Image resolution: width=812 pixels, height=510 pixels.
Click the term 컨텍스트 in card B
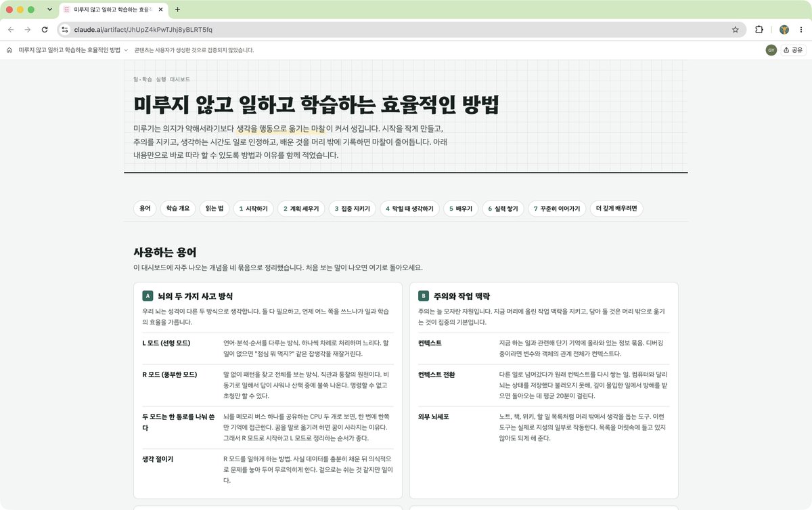[x=430, y=343]
